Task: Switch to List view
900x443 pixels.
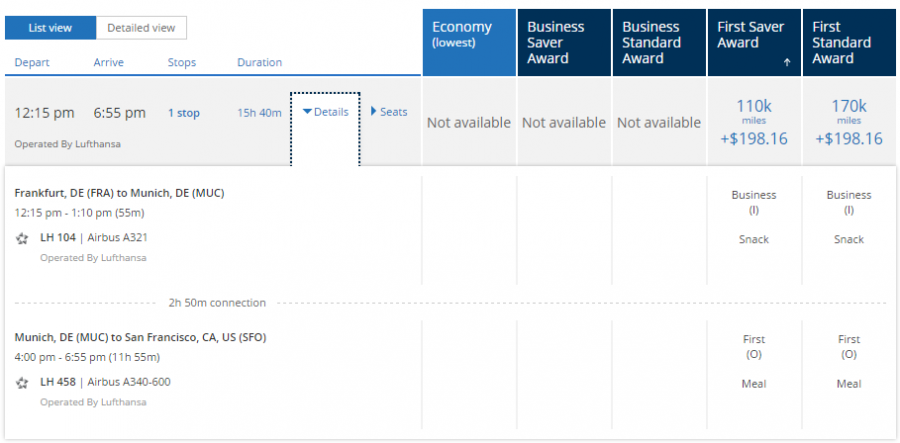Action: point(50,28)
